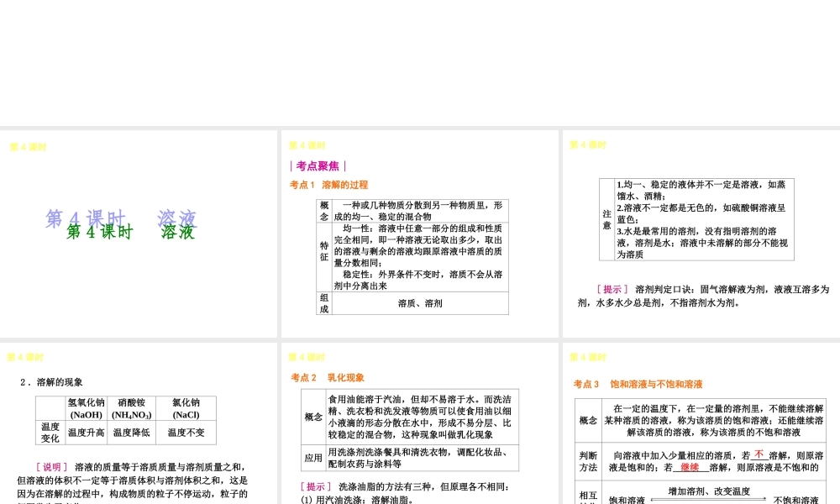Click the cell '温度不变'
840x504 pixels.
click(186, 433)
